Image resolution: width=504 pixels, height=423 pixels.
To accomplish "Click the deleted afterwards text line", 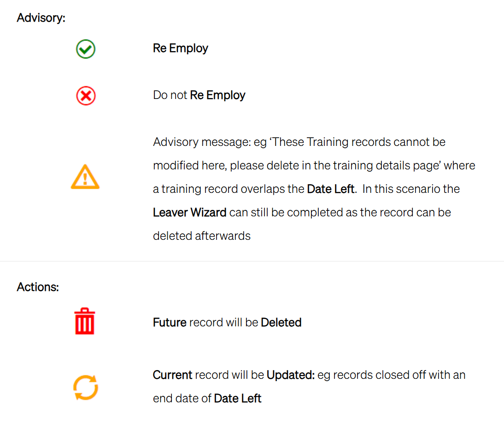I will (201, 236).
